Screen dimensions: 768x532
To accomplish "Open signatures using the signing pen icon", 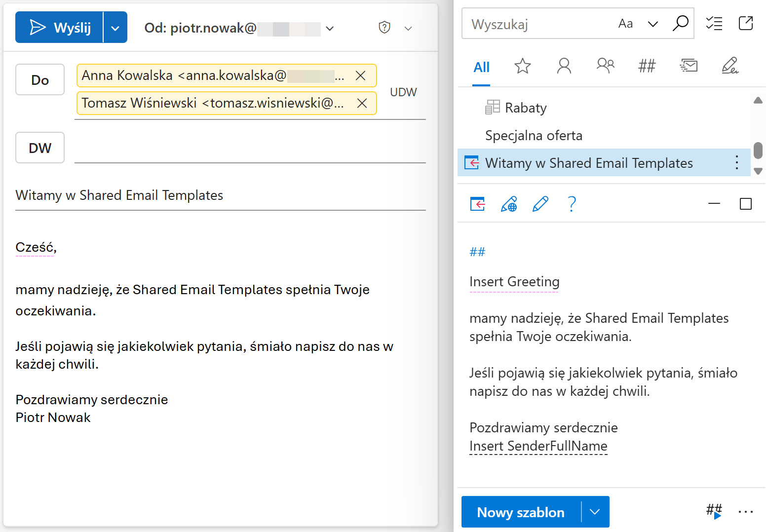I will [x=730, y=65].
